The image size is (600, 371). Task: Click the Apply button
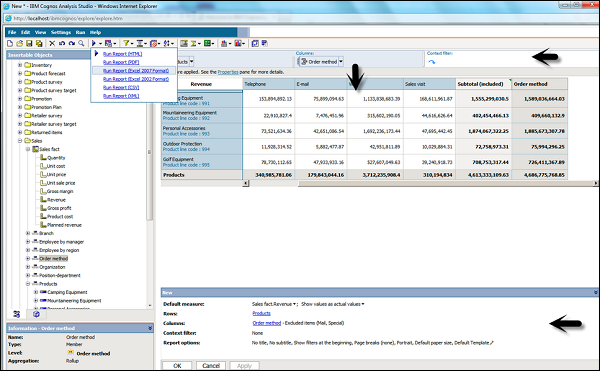click(x=244, y=366)
